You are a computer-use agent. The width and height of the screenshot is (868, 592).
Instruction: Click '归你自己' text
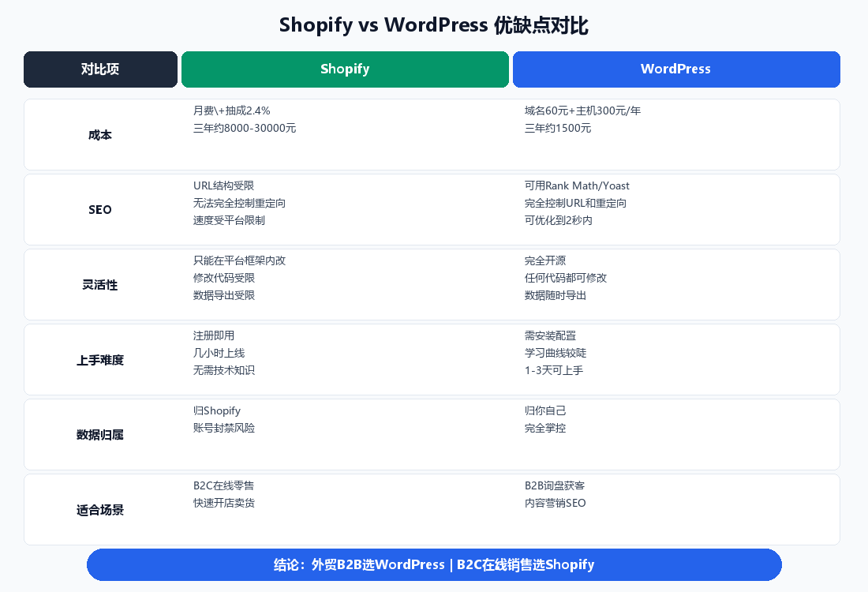[544, 410]
